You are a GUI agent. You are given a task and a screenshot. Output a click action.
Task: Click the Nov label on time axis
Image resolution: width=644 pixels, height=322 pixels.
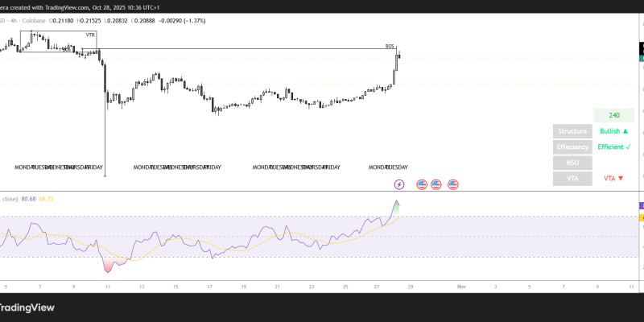(461, 287)
